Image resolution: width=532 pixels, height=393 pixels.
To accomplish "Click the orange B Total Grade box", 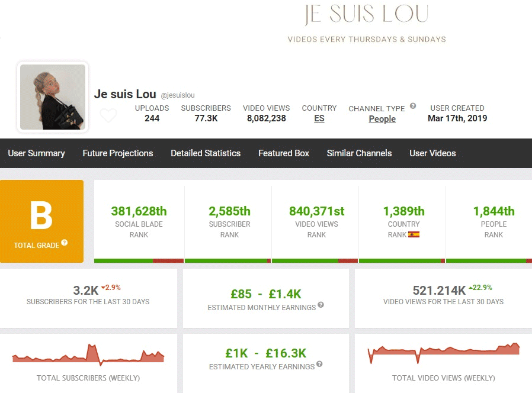I will click(41, 221).
